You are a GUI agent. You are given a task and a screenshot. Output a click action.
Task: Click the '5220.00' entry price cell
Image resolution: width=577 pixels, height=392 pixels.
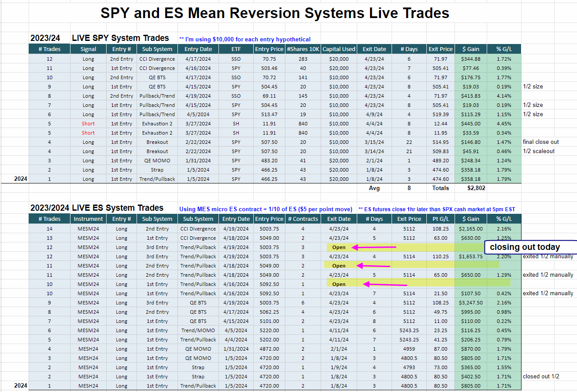(270, 330)
